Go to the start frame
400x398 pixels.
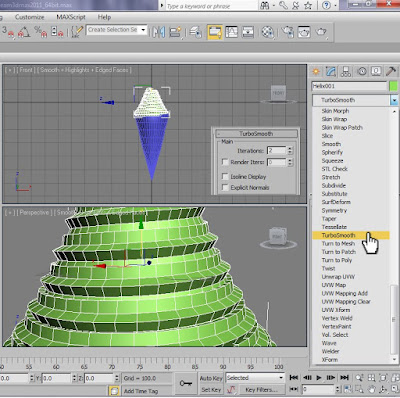(x=294, y=378)
